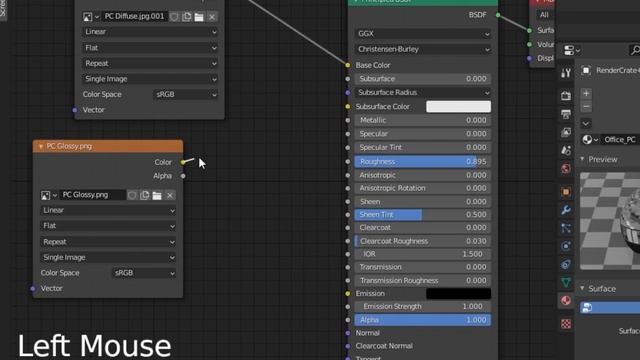Open the Subsurface Color white swatch
This screenshot has width=640, height=360.
point(458,107)
